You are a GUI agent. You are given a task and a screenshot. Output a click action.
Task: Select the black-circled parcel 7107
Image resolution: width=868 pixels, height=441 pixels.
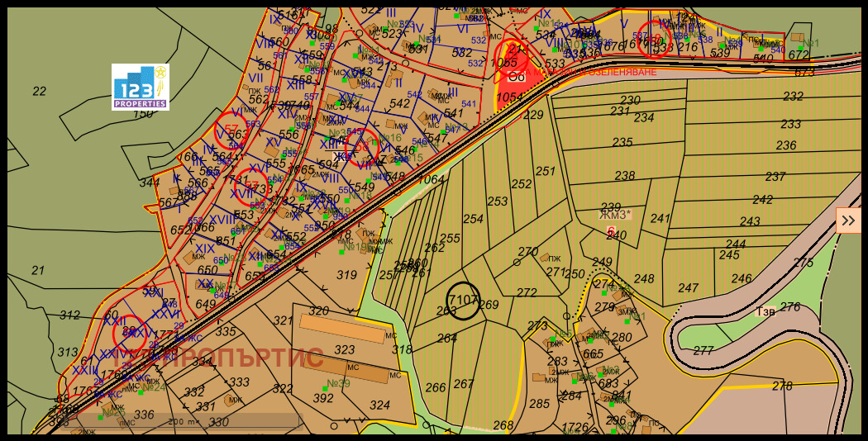point(464,301)
